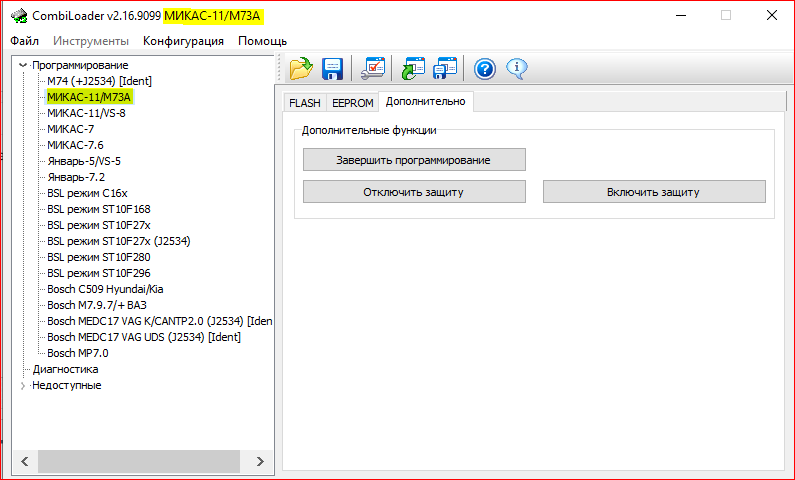This screenshot has height=480, width=795.
Task: Select Bosch MP7.0 in the tree
Action: click(x=77, y=353)
